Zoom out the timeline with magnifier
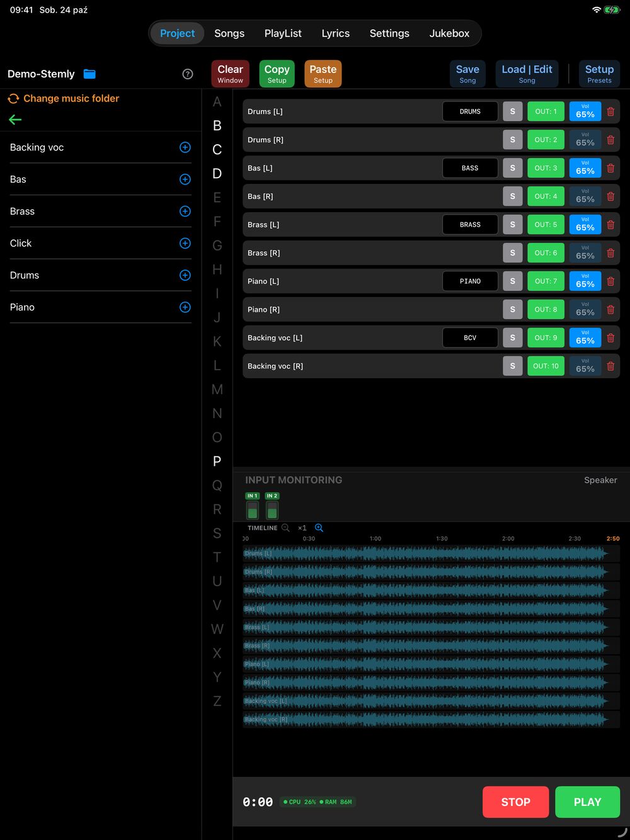The height and width of the screenshot is (840, 630). pyautogui.click(x=285, y=528)
